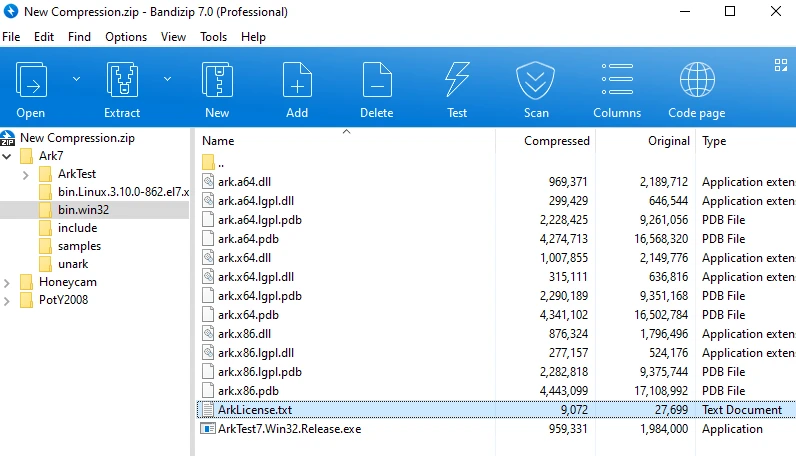This screenshot has width=796, height=456.
Task: Click Text Document type of ArkLicense.txt
Action: (x=742, y=410)
